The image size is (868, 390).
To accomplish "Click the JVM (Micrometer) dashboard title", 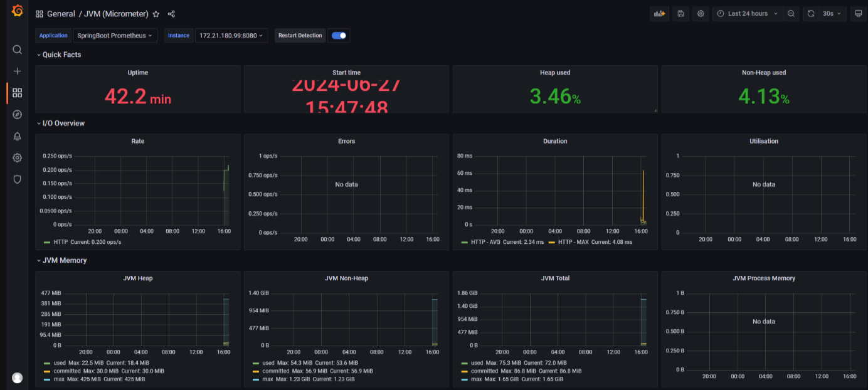I will tap(116, 14).
